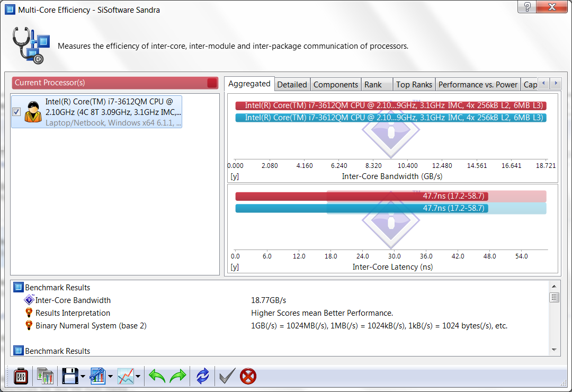
Task: Cancel with the red X circle icon
Action: coord(248,376)
